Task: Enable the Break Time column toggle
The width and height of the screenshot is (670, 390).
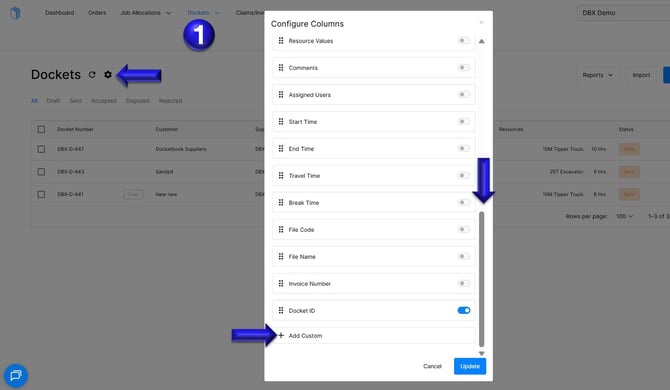Action: coord(464,202)
